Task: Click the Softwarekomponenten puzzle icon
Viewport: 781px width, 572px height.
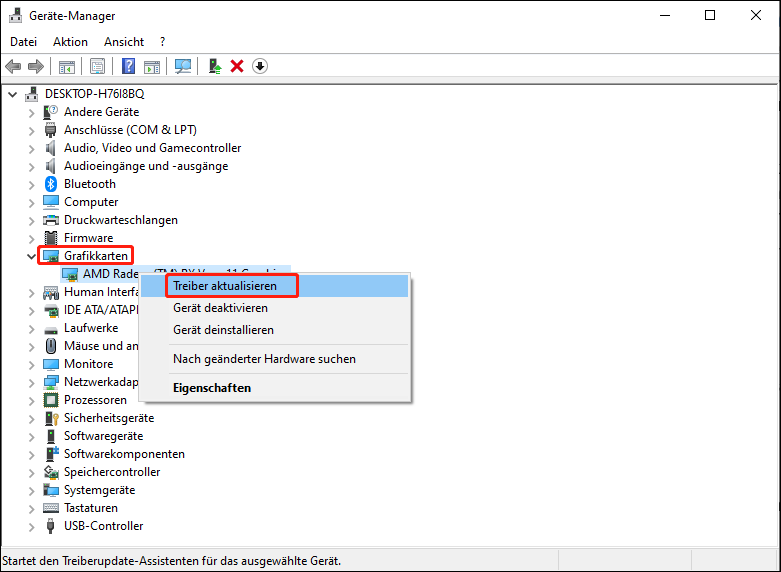Action: pos(52,454)
